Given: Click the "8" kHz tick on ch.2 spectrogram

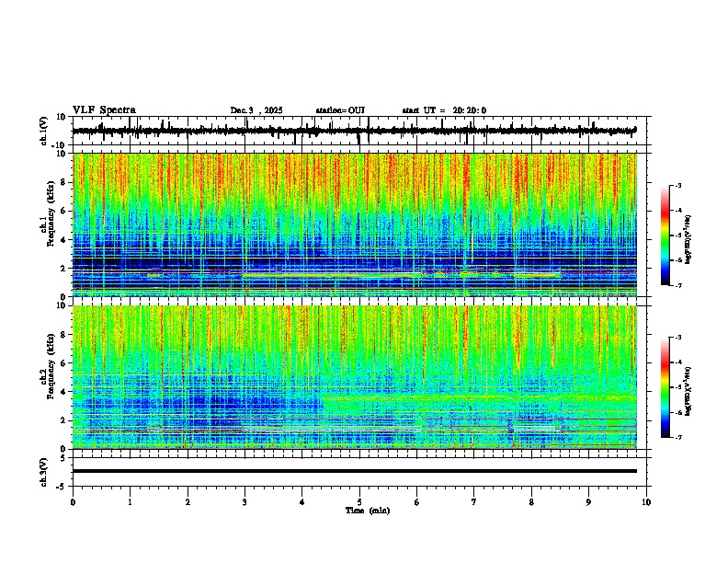Looking at the screenshot, I should (63, 335).
